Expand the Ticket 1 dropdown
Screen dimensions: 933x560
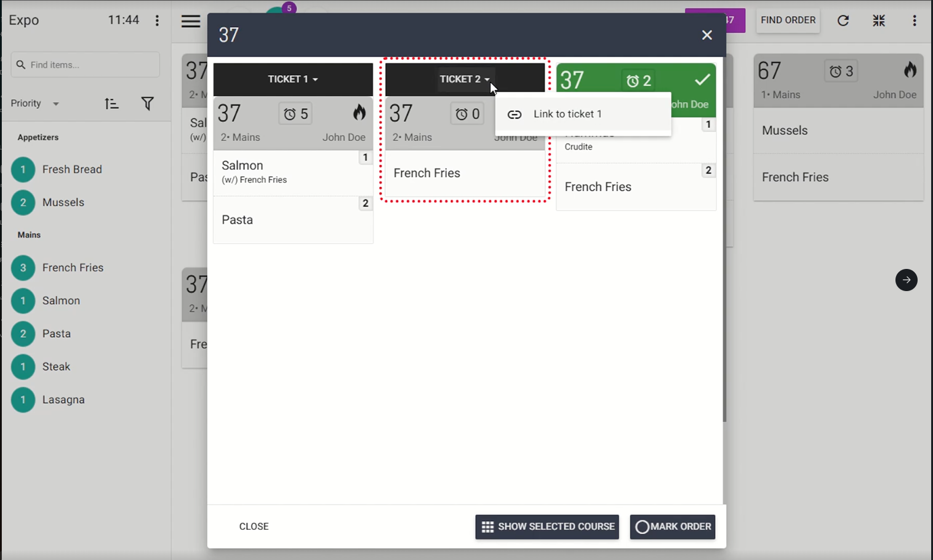pyautogui.click(x=293, y=79)
